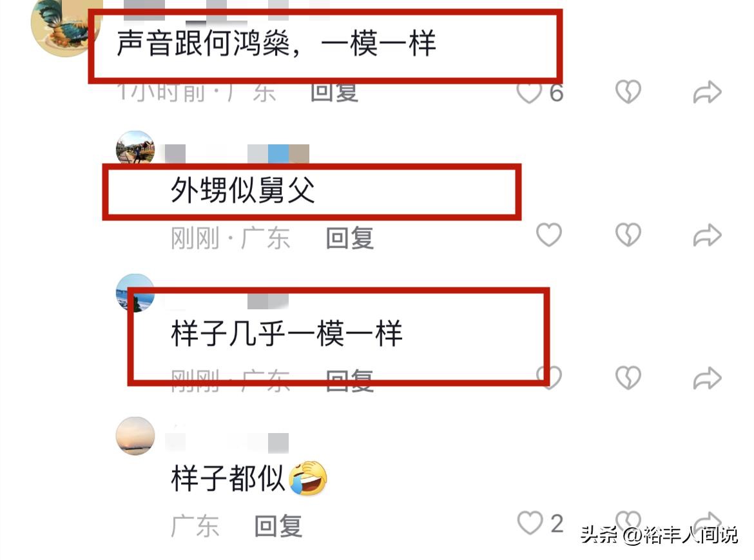Reply to the 样子都似 comment
754x560 pixels.
click(x=278, y=526)
